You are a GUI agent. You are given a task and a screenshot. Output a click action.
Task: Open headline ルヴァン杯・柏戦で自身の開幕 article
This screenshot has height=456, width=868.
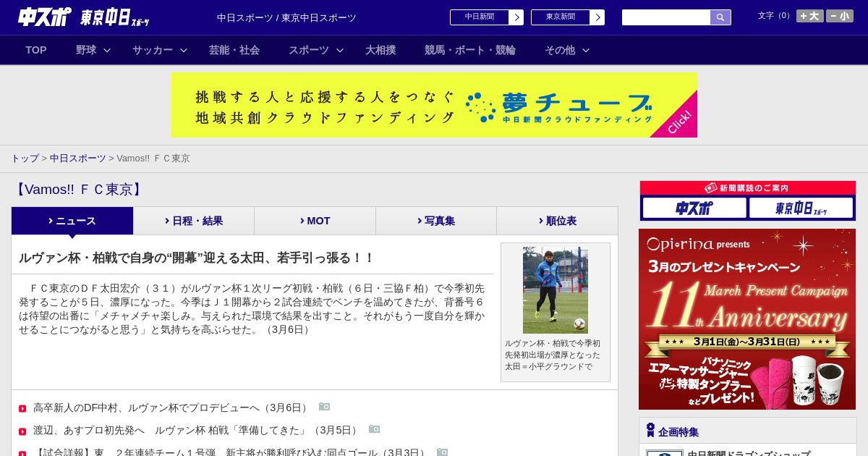point(197,258)
